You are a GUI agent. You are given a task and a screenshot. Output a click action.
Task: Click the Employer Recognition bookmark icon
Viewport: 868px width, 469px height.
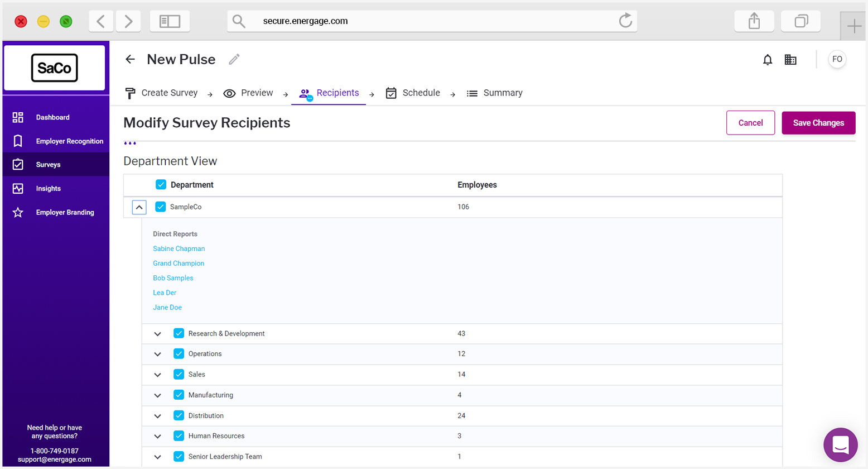18,141
